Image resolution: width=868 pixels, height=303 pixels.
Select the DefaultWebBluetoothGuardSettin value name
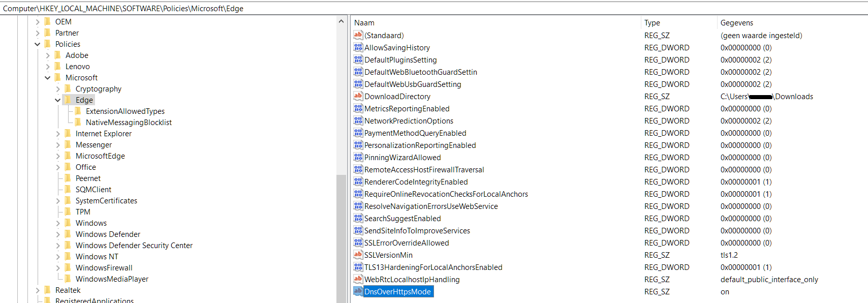point(421,72)
